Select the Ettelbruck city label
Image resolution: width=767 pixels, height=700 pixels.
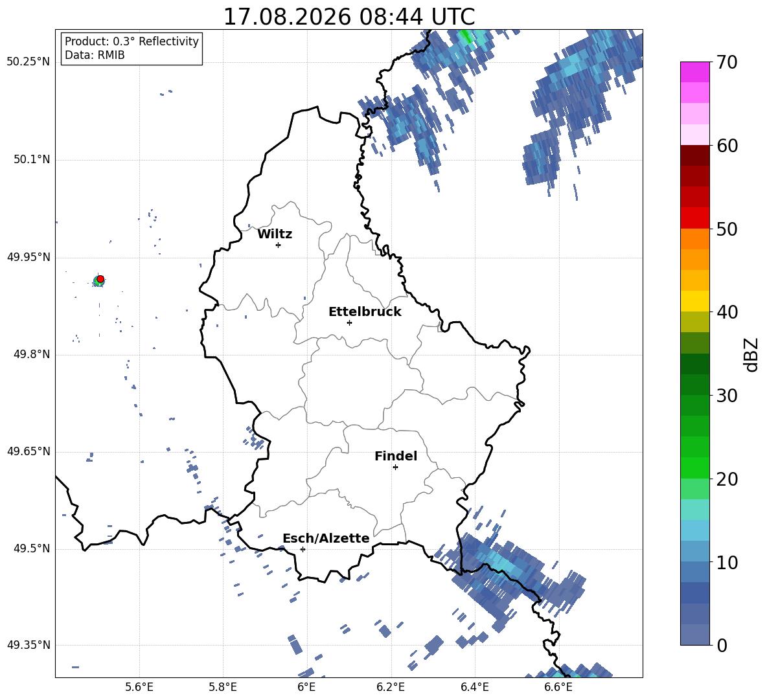[x=365, y=312]
